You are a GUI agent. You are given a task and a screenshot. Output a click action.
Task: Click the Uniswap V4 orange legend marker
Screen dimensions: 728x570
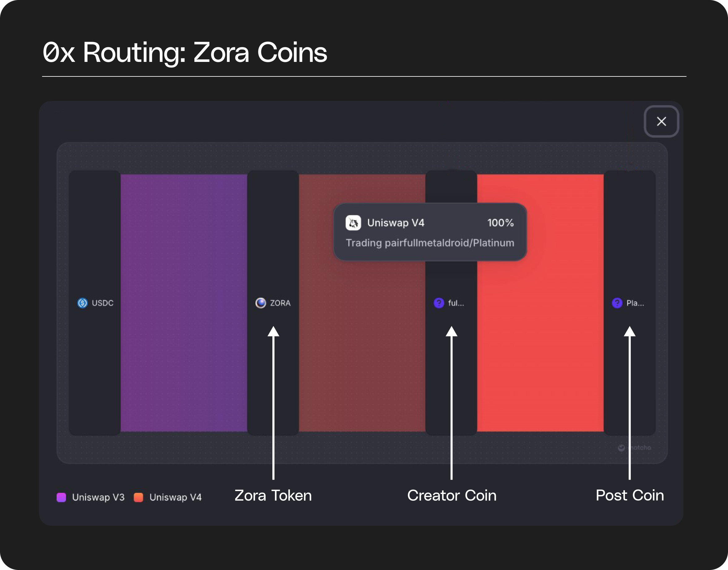coord(138,497)
